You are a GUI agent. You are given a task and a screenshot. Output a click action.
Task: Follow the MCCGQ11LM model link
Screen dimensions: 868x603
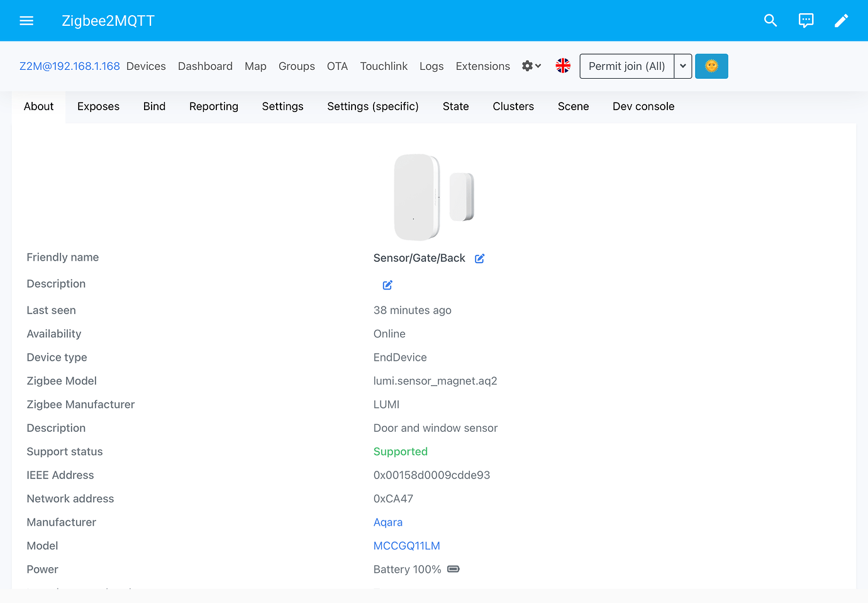tap(407, 545)
